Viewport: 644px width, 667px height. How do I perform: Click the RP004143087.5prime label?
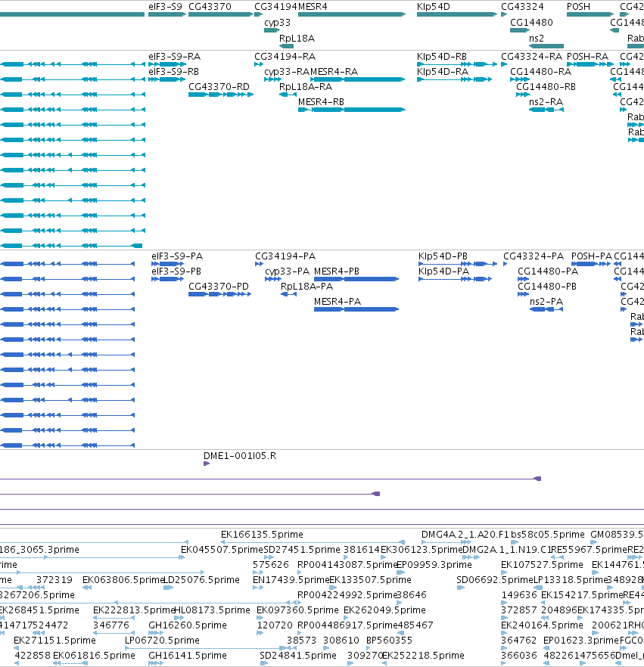click(347, 565)
